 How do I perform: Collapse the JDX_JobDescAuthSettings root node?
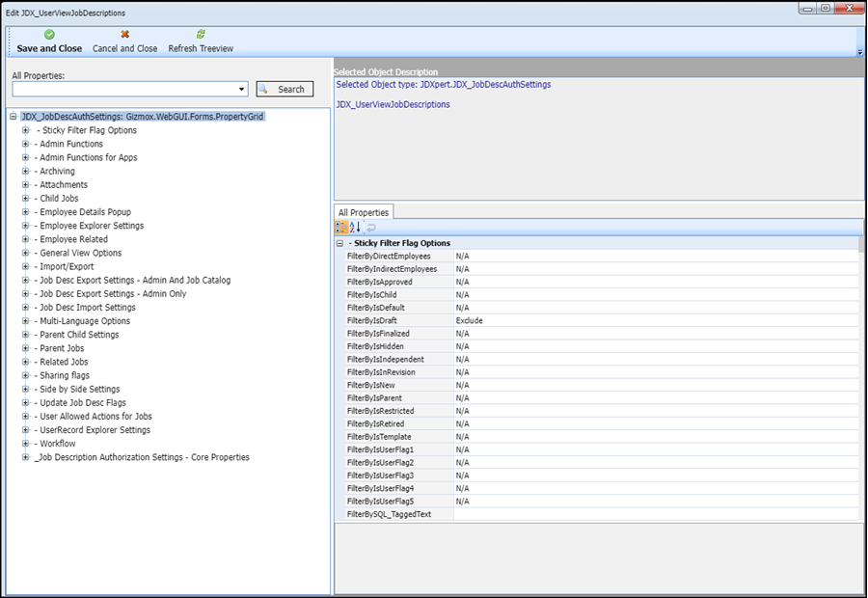[13, 117]
